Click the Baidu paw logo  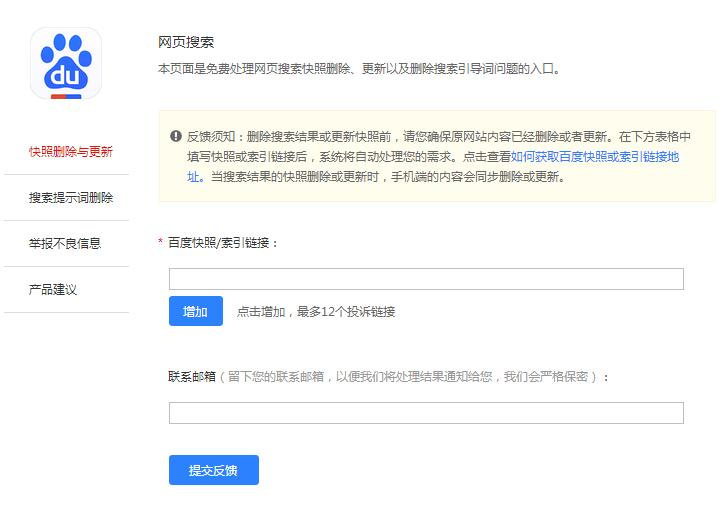coord(66,63)
